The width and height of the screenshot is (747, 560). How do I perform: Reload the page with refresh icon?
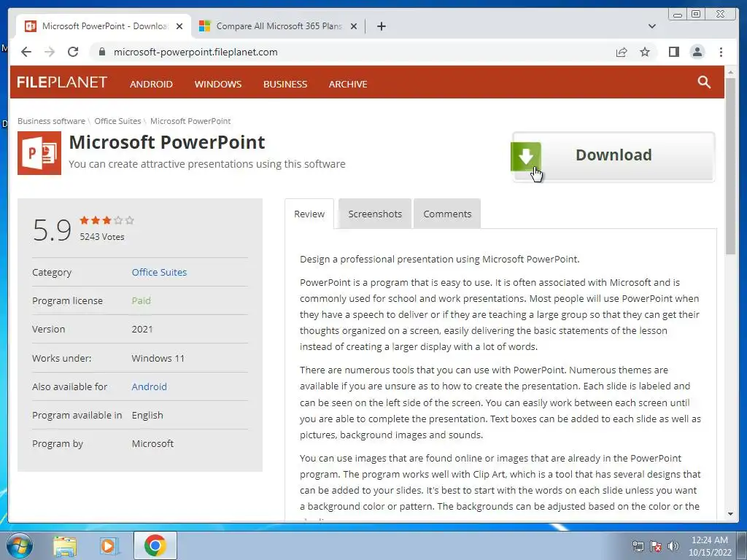[73, 52]
